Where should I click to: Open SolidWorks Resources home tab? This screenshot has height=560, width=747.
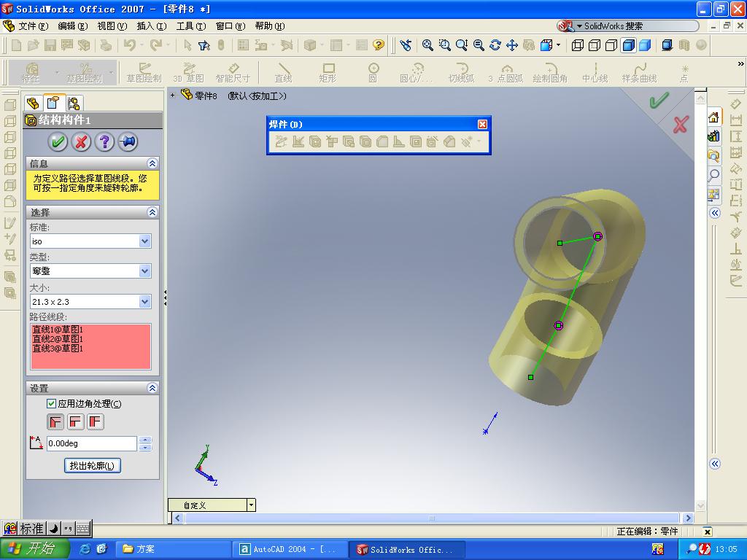tap(713, 117)
